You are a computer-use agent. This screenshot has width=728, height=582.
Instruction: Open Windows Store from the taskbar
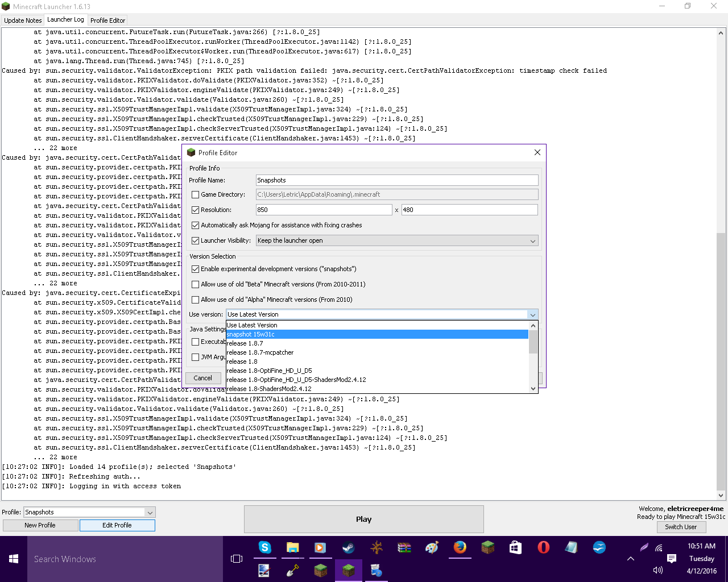tap(515, 547)
